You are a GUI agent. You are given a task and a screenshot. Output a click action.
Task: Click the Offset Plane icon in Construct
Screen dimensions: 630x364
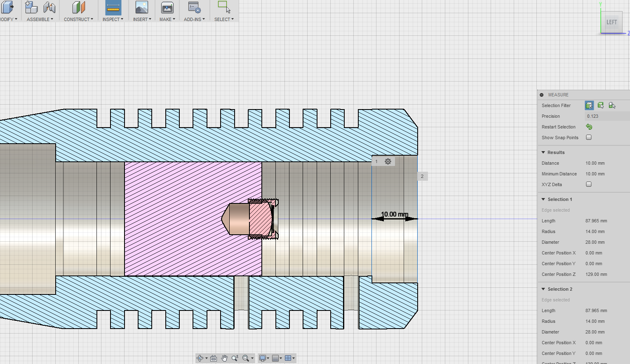[78, 7]
